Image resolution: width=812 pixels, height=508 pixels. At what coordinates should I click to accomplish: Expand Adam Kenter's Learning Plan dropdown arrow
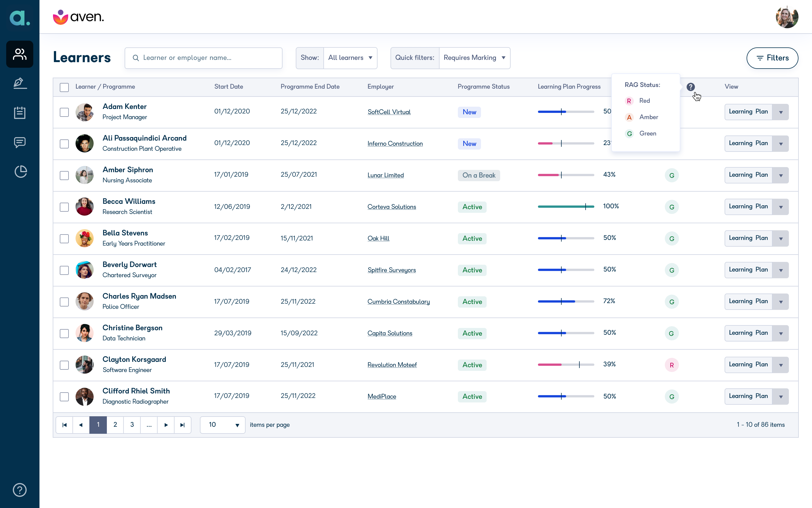point(781,112)
